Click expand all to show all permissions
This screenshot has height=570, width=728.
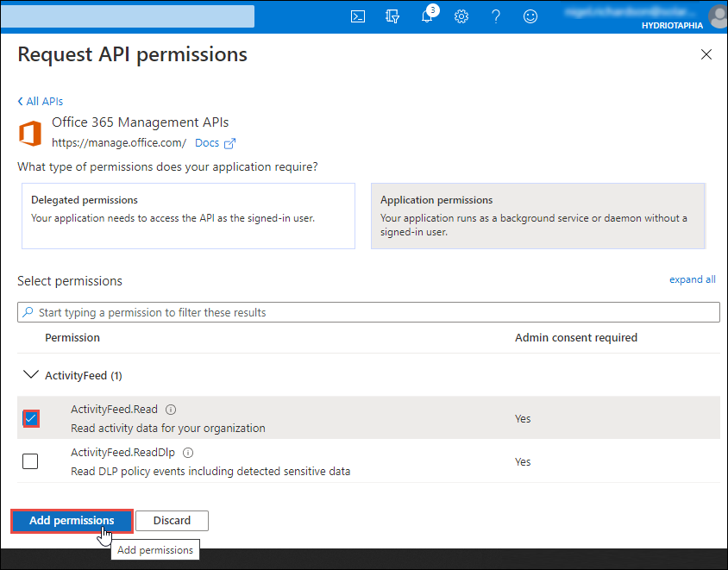[x=692, y=279]
